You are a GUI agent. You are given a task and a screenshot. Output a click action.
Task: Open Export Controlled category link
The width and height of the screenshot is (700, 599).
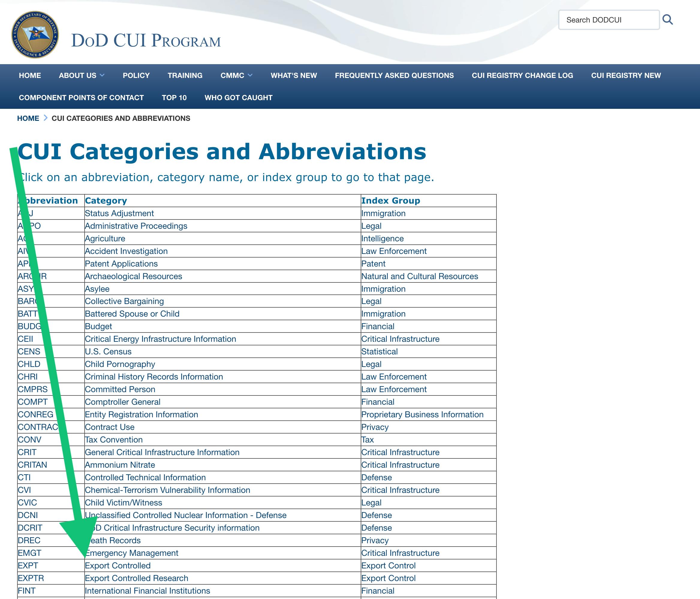pos(118,565)
